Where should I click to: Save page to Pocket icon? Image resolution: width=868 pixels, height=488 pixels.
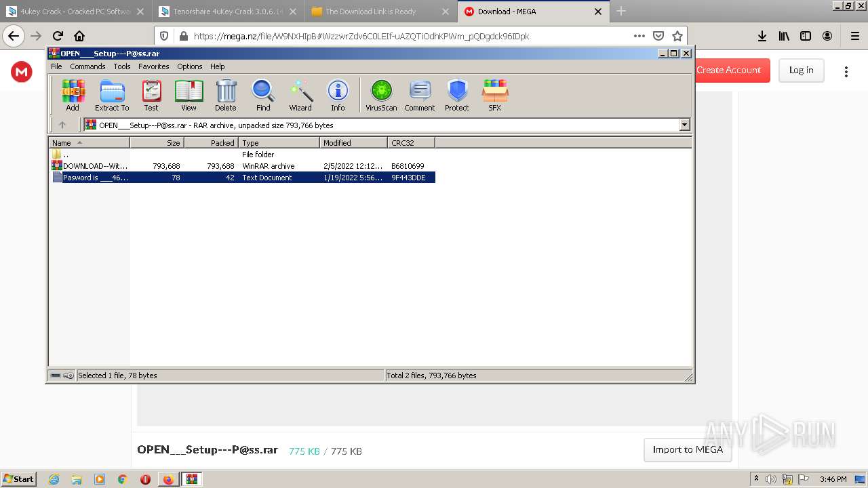[x=658, y=36]
